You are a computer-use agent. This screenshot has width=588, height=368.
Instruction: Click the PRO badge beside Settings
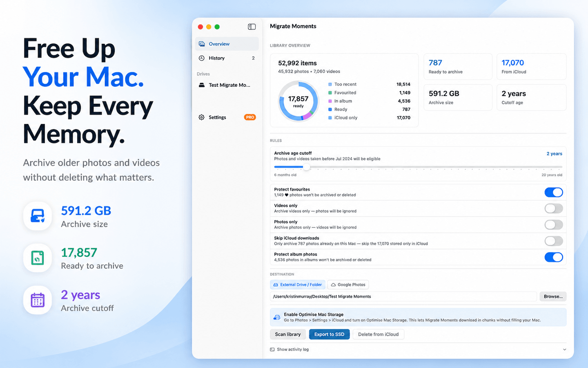coord(250,117)
